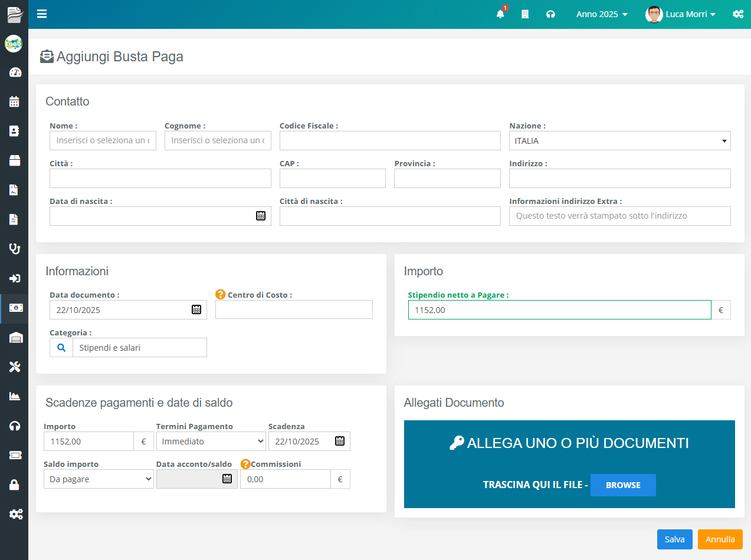Open the notifications bell icon
This screenshot has height=560, width=751.
click(500, 14)
